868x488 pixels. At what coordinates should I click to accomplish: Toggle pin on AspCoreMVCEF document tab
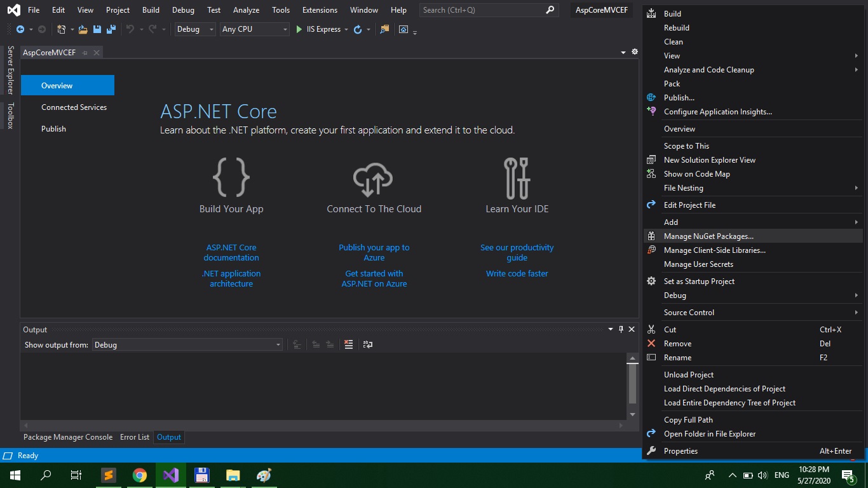[x=85, y=53]
